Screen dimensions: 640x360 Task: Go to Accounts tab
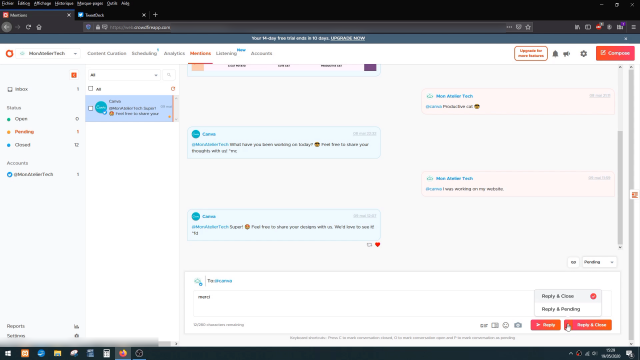click(261, 53)
